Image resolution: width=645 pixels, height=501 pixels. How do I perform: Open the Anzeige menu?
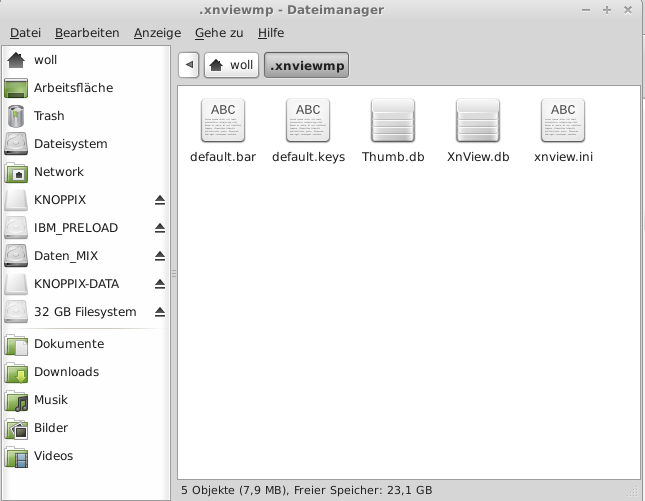pyautogui.click(x=158, y=33)
